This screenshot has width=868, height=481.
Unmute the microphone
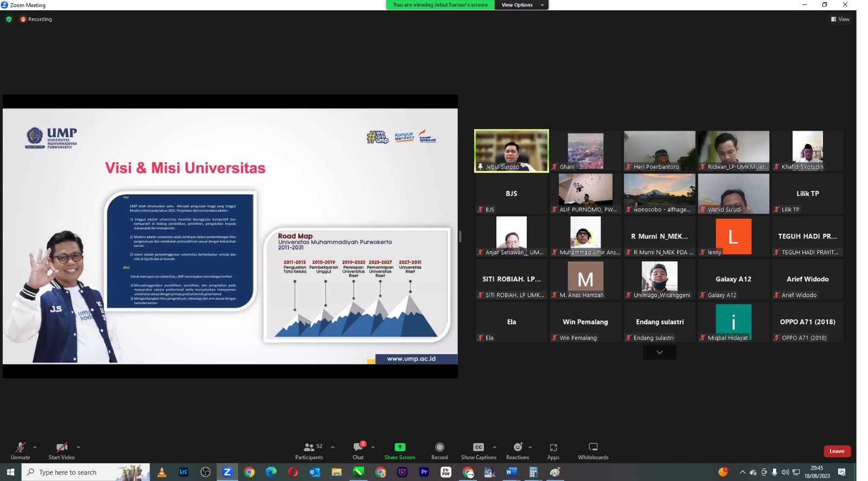(x=20, y=450)
